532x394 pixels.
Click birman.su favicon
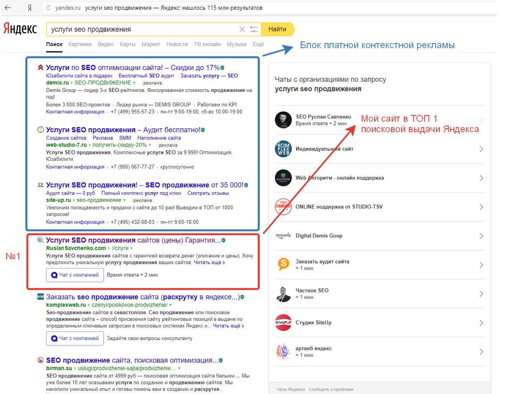(40, 360)
